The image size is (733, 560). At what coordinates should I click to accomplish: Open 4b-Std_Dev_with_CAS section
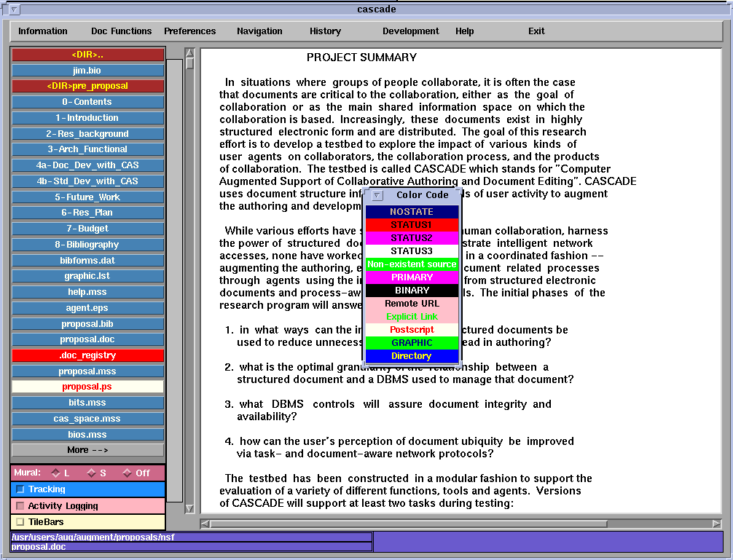(x=87, y=181)
